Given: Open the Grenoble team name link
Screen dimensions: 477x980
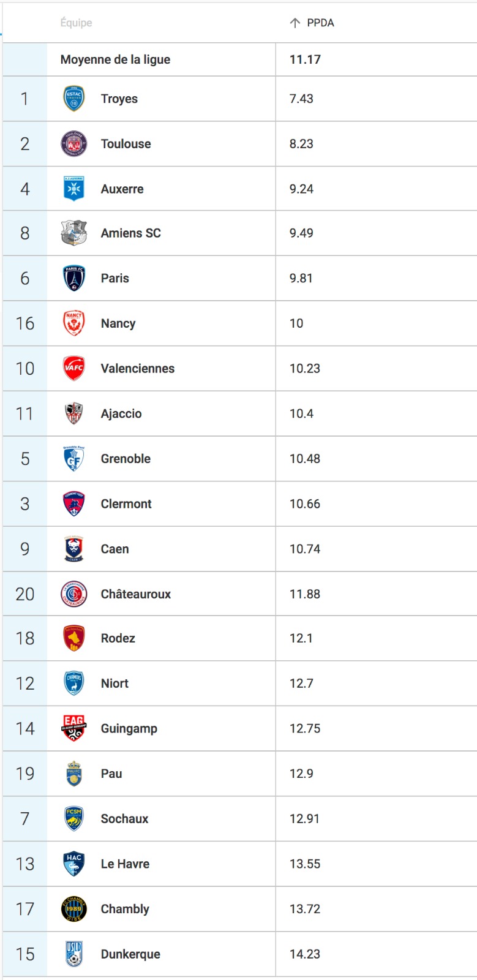Looking at the screenshot, I should click(x=126, y=459).
